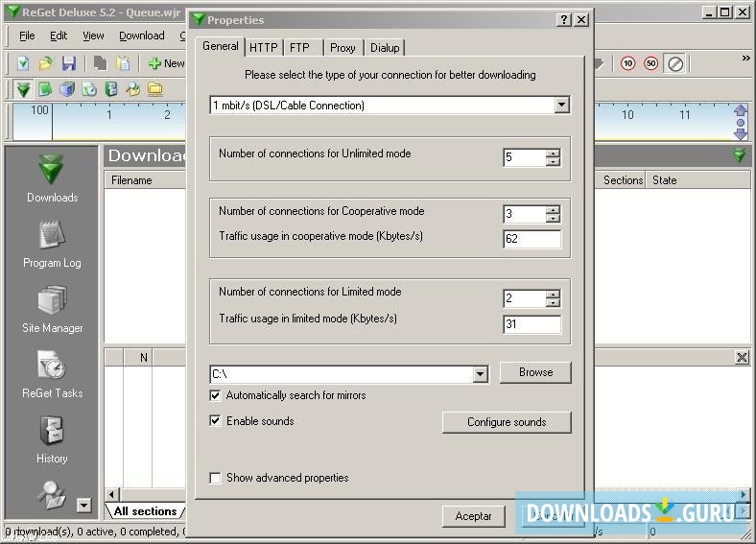756x544 pixels.
Task: Click the search folder icon at sidebar bottom
Action: 52,495
